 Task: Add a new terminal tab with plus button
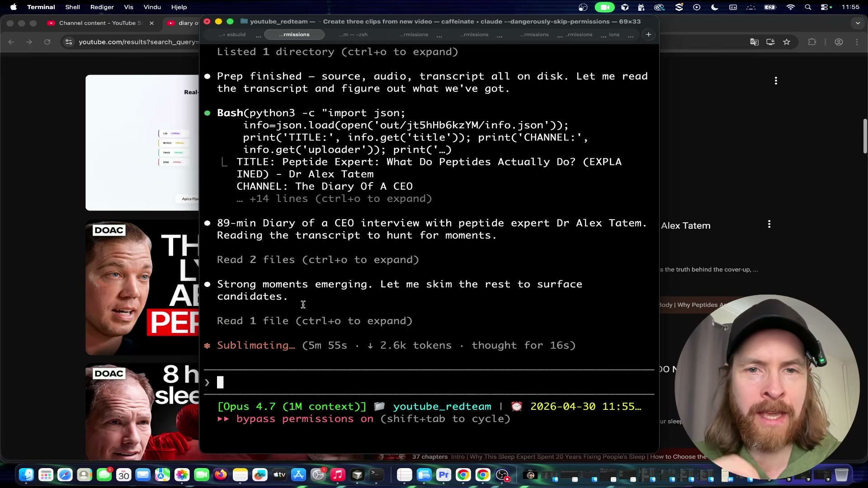(648, 35)
